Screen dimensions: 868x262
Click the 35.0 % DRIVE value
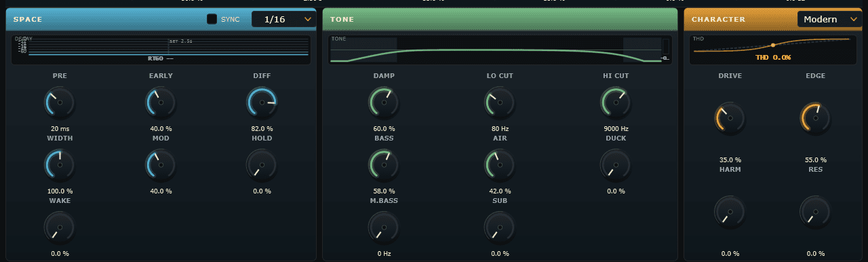(x=730, y=160)
